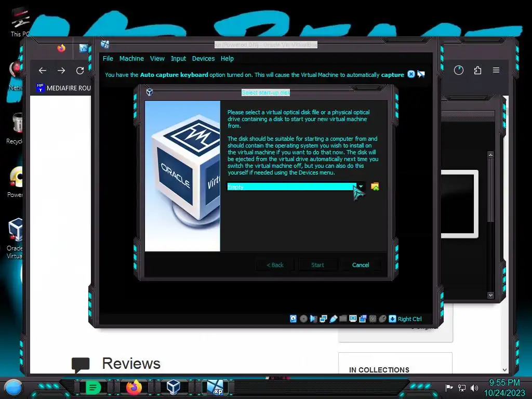Reload the page in Firefox

[x=80, y=71]
